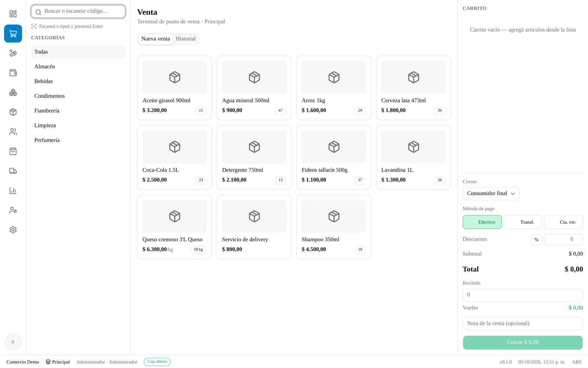This screenshot has height=368, width=588.
Task: Open the dashboard grid icon in sidebar
Action: (13, 14)
